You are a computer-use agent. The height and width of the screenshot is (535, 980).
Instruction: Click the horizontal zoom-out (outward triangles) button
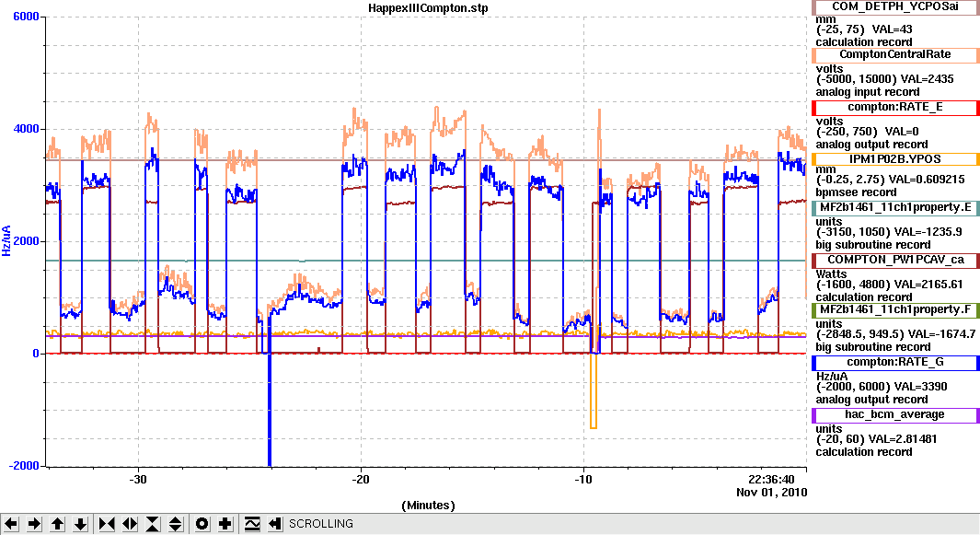click(130, 524)
